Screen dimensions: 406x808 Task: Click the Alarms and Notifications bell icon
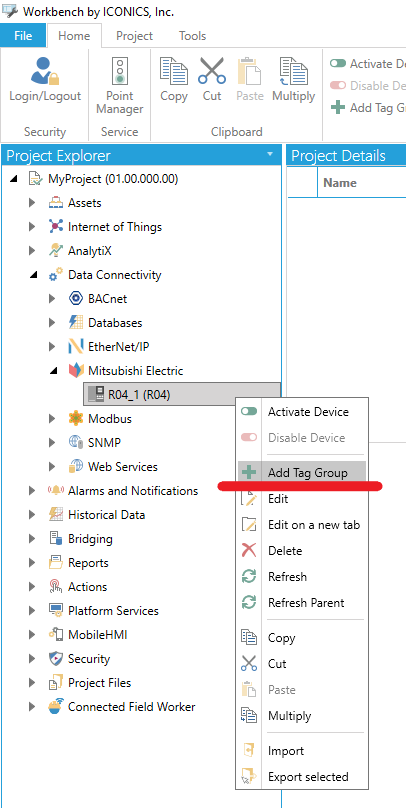click(56, 491)
